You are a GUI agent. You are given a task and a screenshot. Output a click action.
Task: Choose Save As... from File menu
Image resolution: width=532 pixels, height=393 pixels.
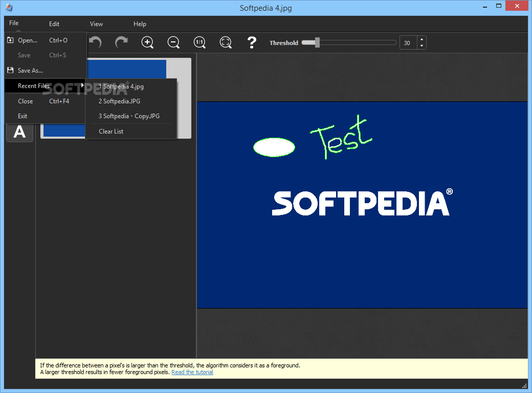(46, 70)
